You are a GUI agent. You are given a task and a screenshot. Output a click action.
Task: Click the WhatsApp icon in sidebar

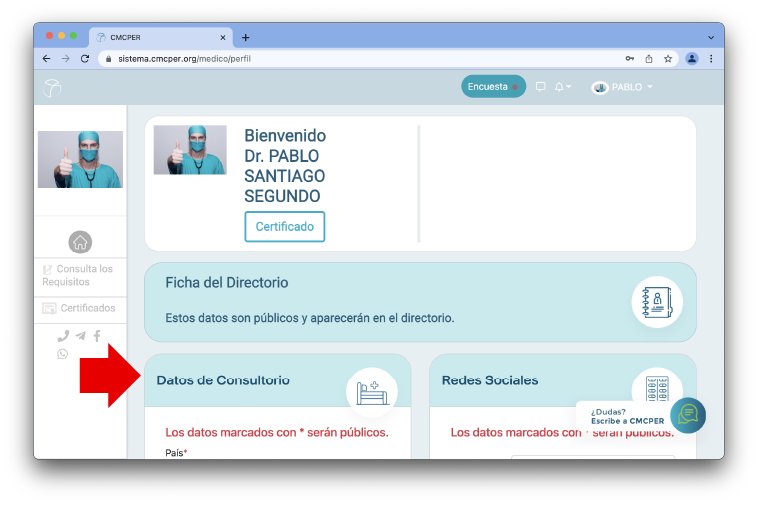click(x=63, y=354)
